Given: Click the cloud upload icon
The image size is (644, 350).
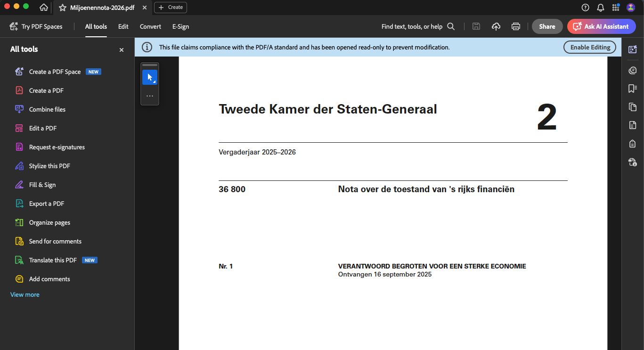Looking at the screenshot, I should pyautogui.click(x=496, y=26).
